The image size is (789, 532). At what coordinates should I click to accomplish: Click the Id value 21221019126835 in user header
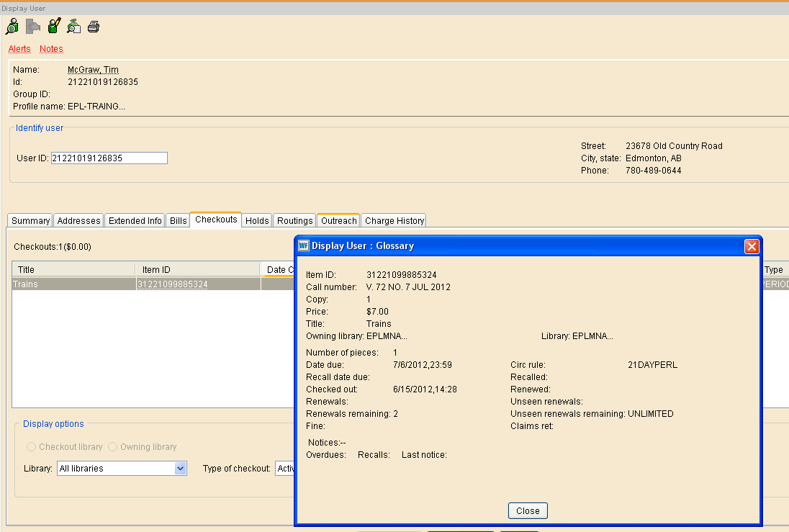click(103, 82)
